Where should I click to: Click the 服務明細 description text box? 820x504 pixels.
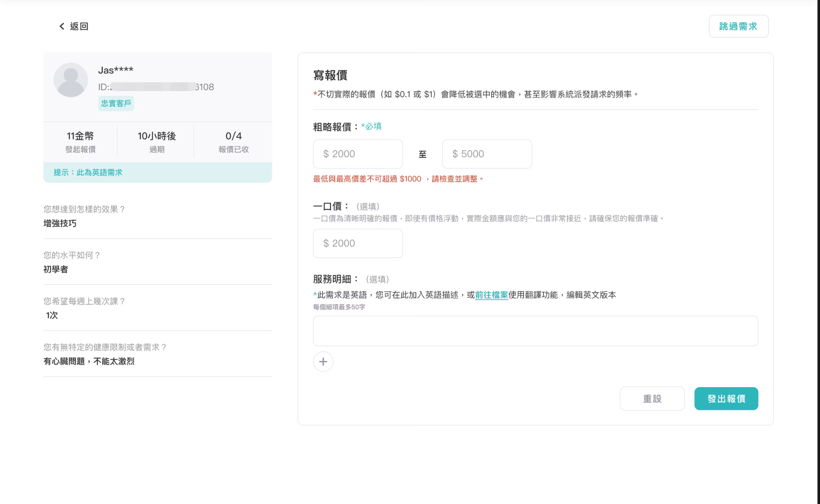[535, 331]
